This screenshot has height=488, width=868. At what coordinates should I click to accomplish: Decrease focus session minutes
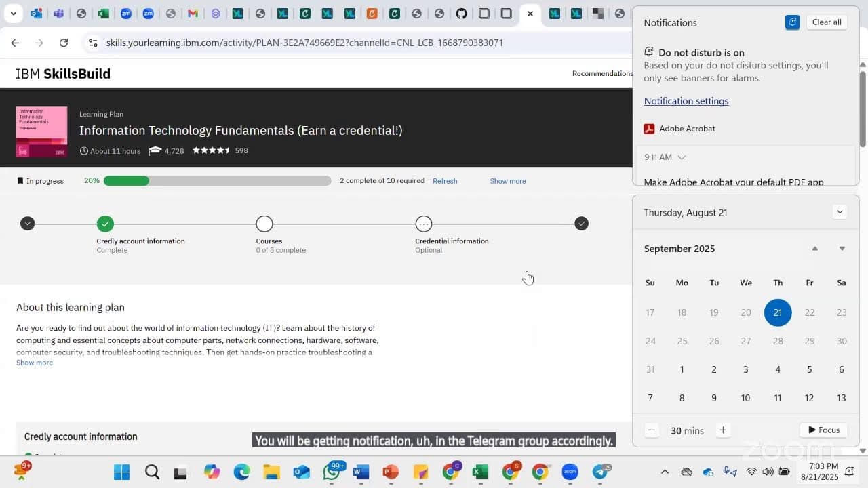(652, 430)
